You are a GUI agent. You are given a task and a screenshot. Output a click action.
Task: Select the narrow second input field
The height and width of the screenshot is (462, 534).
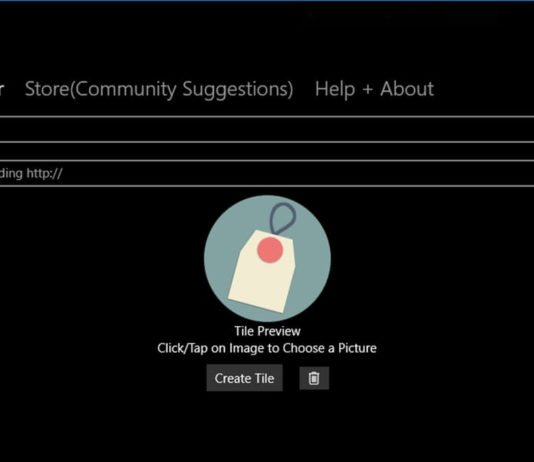pyautogui.click(x=267, y=152)
